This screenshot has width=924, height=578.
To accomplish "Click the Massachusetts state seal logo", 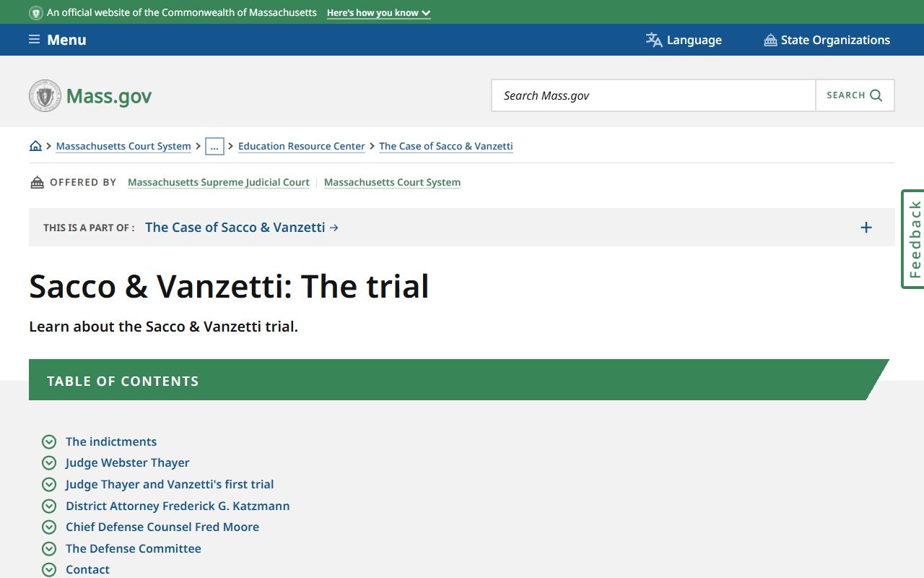I will (45, 95).
